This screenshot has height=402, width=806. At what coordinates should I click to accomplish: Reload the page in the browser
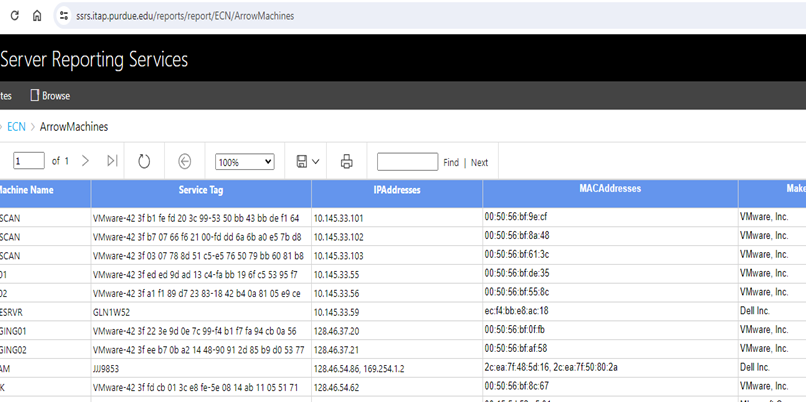tap(11, 16)
